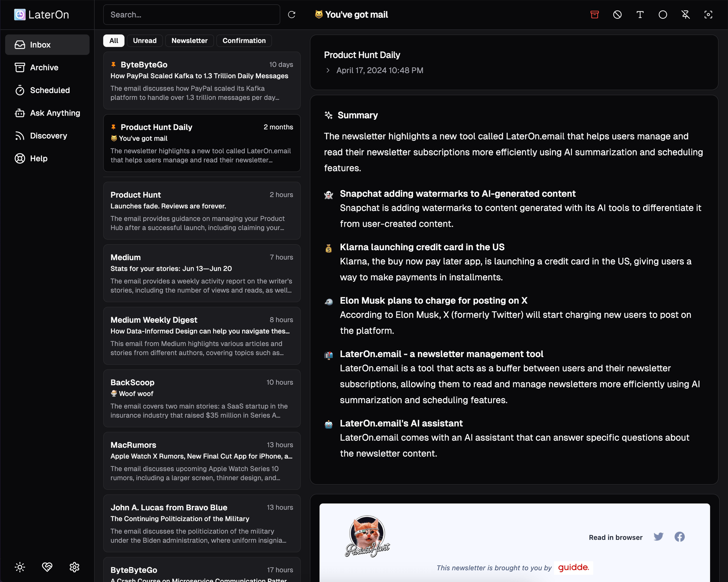Toggle light theme sun icon
The height and width of the screenshot is (582, 728).
click(x=20, y=567)
